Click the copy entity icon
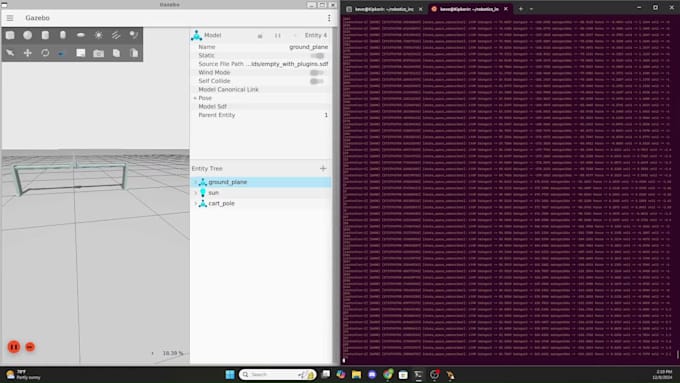 (x=116, y=53)
